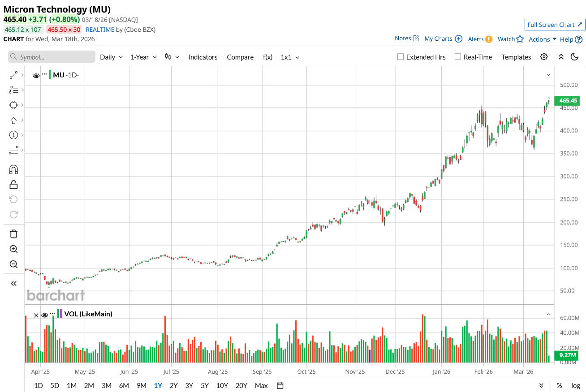Select the 2Y time range

pyautogui.click(x=173, y=386)
